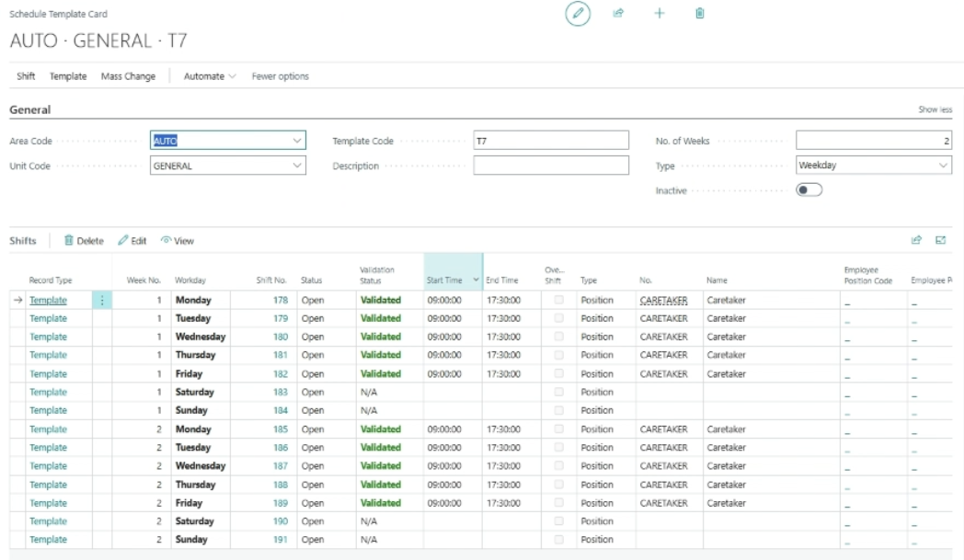
Task: Click the share icon in the header
Action: pyautogui.click(x=619, y=14)
